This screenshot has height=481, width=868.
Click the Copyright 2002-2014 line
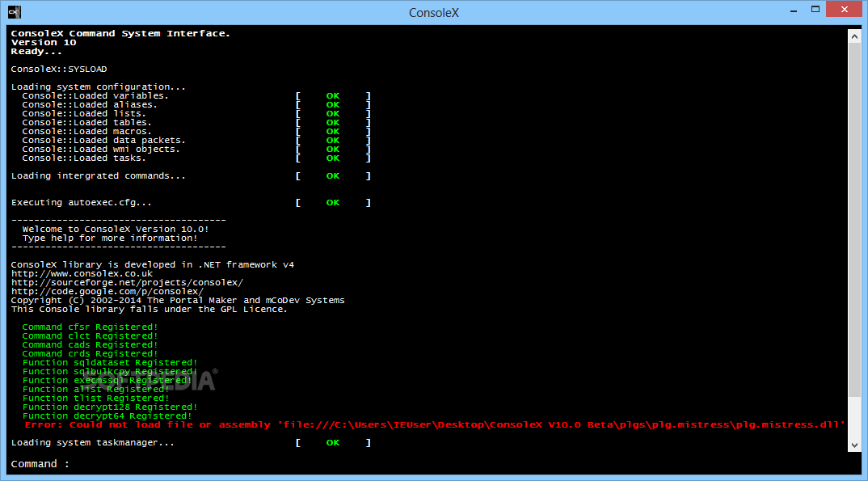178,300
